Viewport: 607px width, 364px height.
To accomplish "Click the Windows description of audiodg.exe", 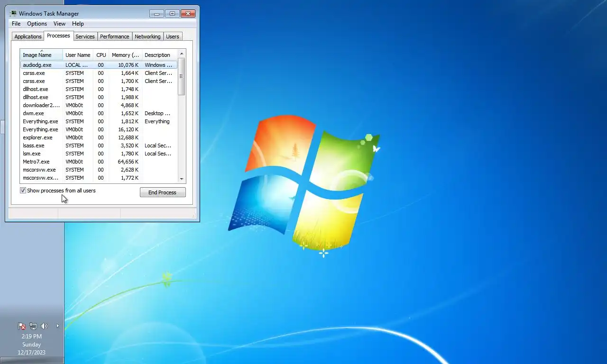I will [158, 65].
